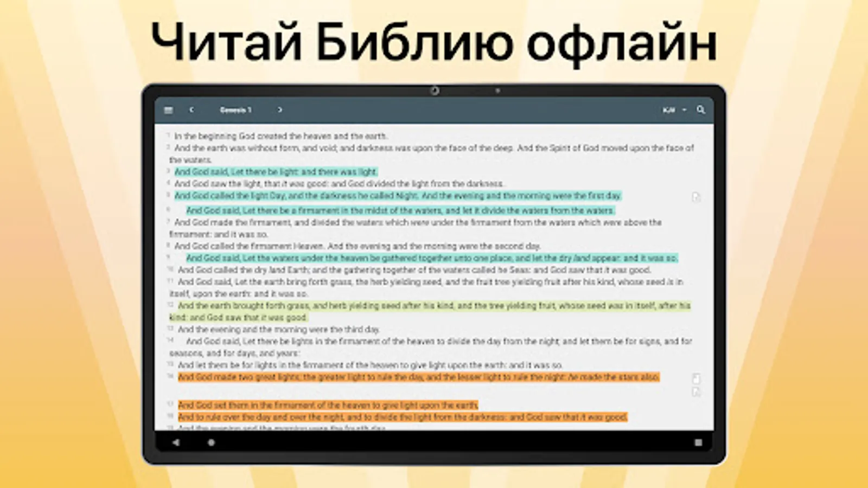Select highlighted verse 'And God called the light Day'
Image resolution: width=868 pixels, height=488 pixels.
point(398,196)
